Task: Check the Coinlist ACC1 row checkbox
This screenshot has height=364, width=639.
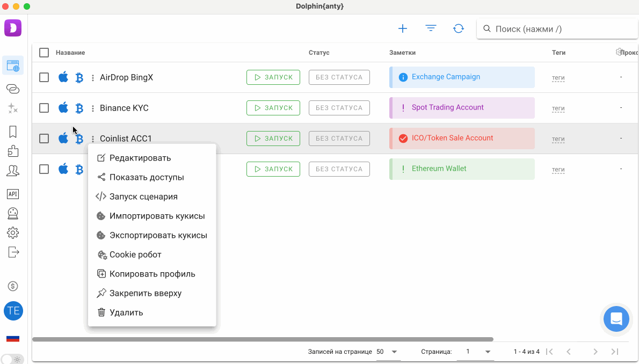Action: [x=44, y=138]
